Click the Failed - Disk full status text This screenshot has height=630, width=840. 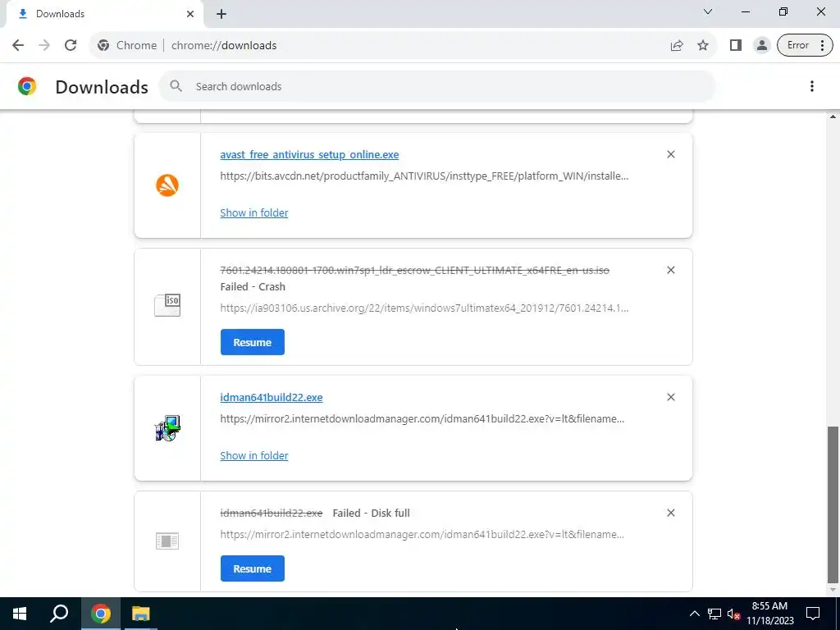click(372, 514)
